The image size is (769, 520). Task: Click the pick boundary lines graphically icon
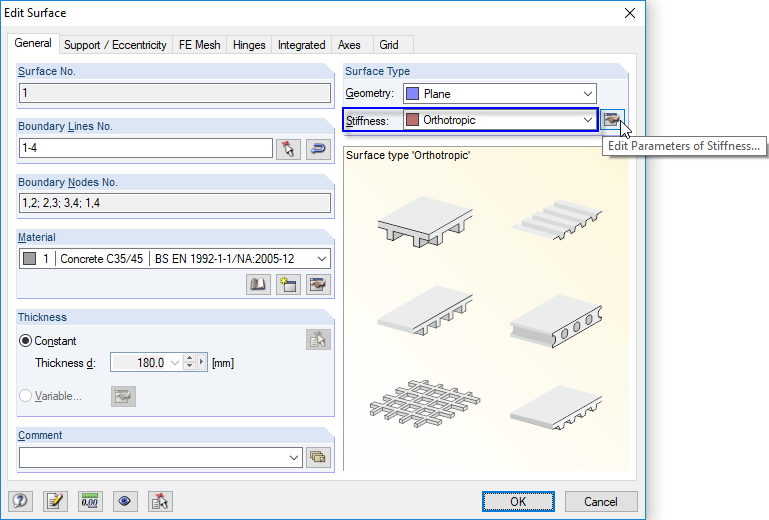point(288,149)
